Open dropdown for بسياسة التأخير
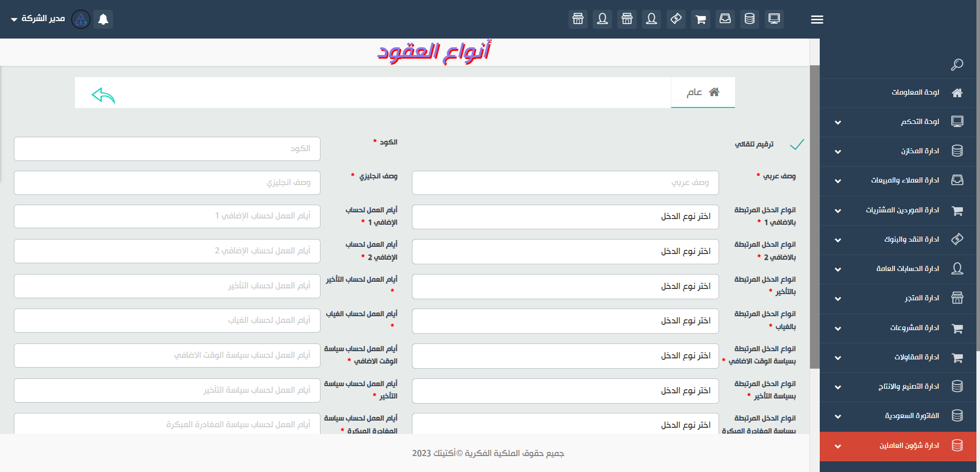Screen dimensions: 980x472 [x=565, y=391]
